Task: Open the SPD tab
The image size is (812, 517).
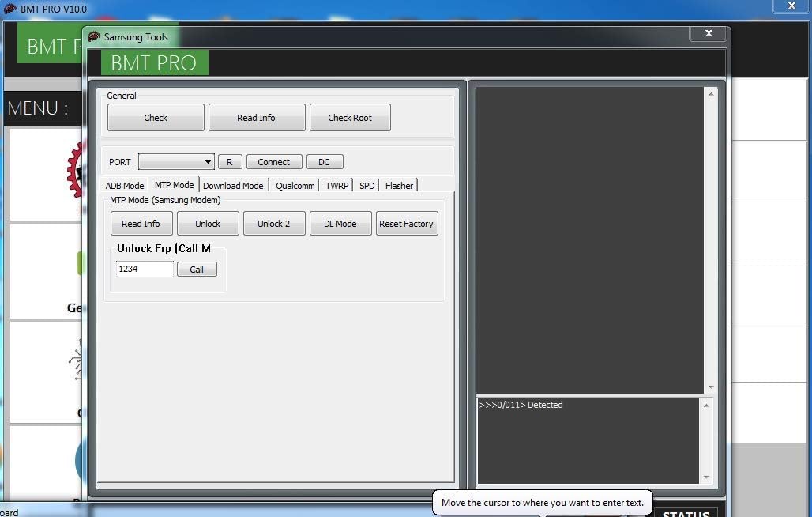Action: coord(367,186)
